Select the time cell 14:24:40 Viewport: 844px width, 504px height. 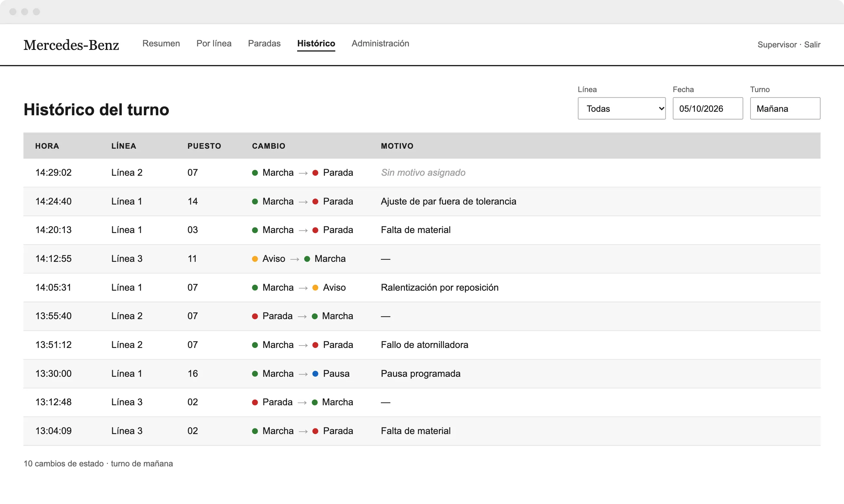tap(53, 201)
